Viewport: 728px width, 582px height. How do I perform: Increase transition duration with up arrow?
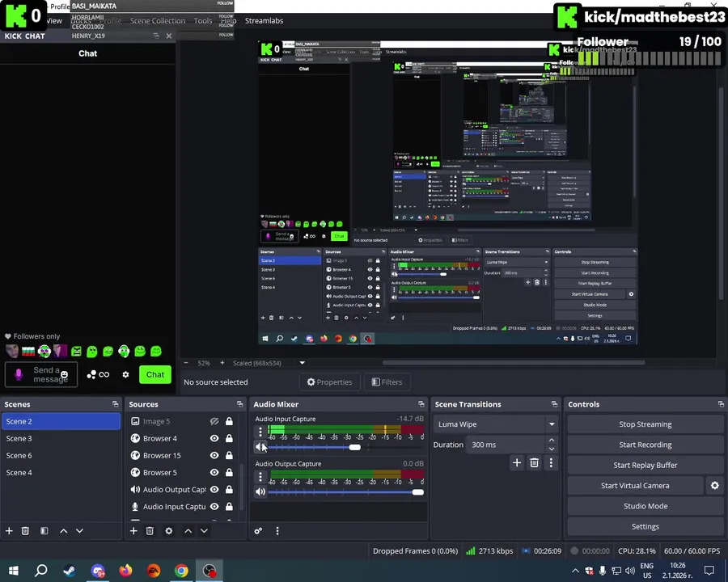click(x=552, y=440)
